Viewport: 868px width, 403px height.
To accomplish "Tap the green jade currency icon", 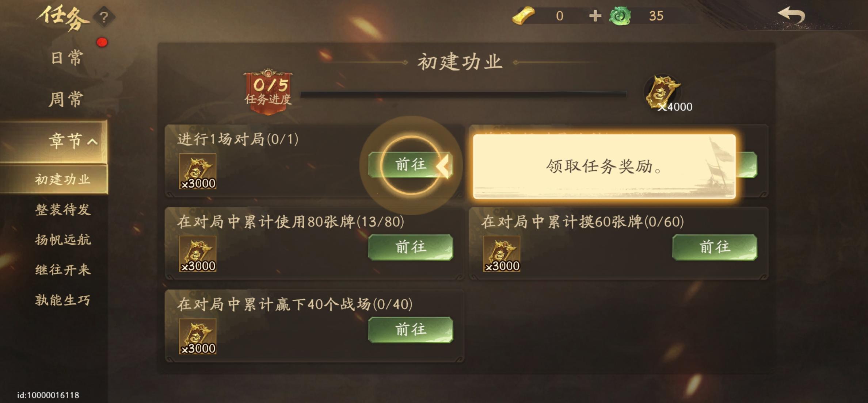I will click(x=620, y=16).
